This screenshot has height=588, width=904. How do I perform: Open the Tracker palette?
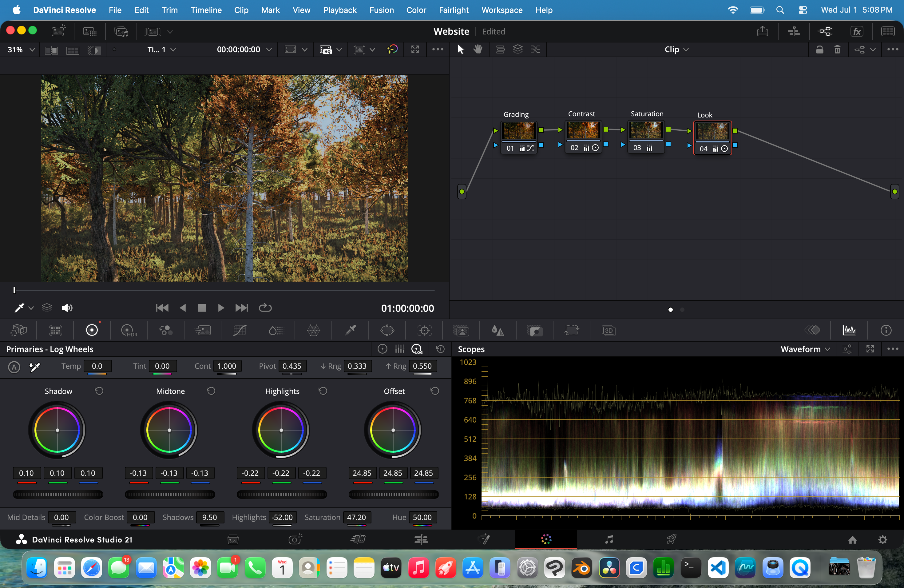pos(424,331)
